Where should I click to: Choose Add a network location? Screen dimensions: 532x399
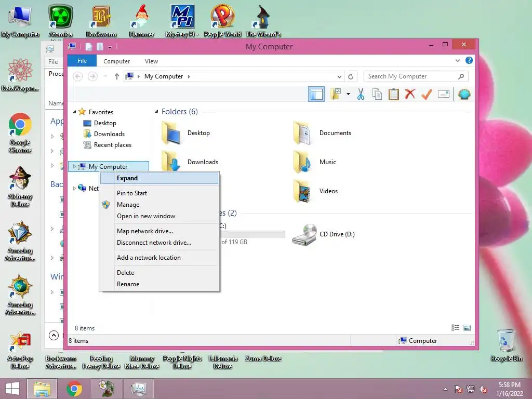(x=159, y=258)
